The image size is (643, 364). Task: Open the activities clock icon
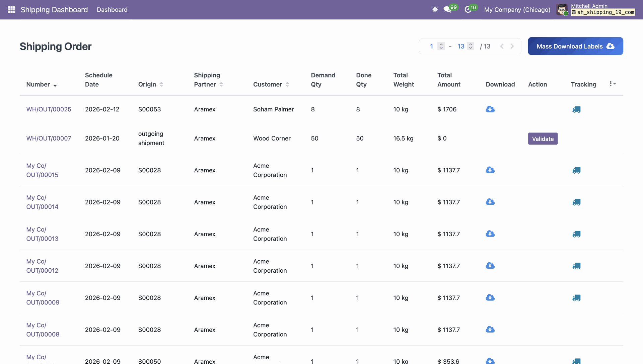(468, 9)
